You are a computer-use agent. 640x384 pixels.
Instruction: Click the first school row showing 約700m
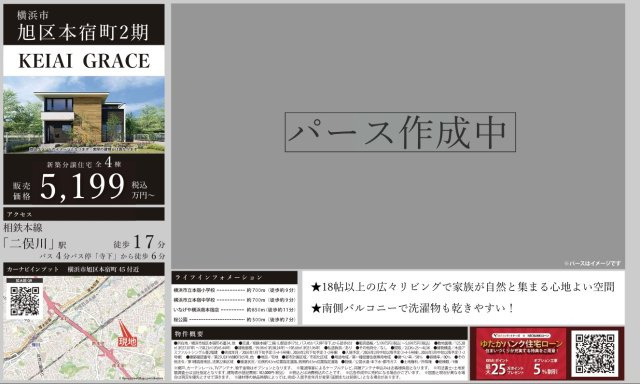(234, 290)
